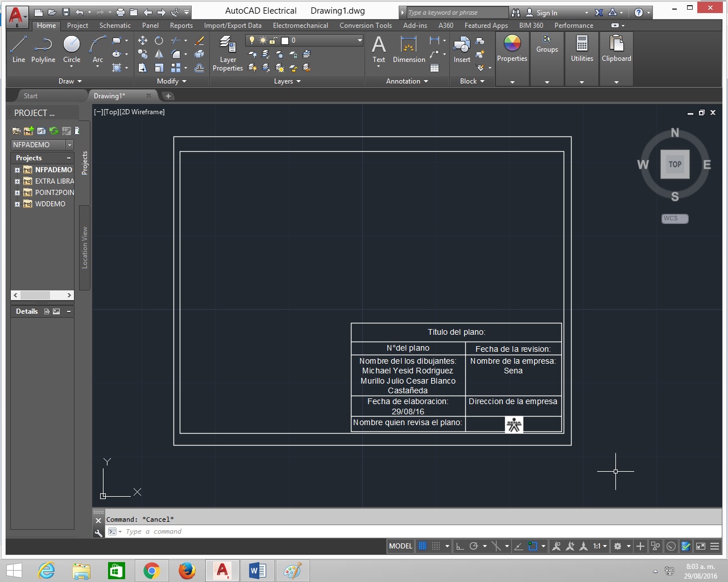Open Chrome from the taskbar
The width and height of the screenshot is (728, 582).
[151, 570]
